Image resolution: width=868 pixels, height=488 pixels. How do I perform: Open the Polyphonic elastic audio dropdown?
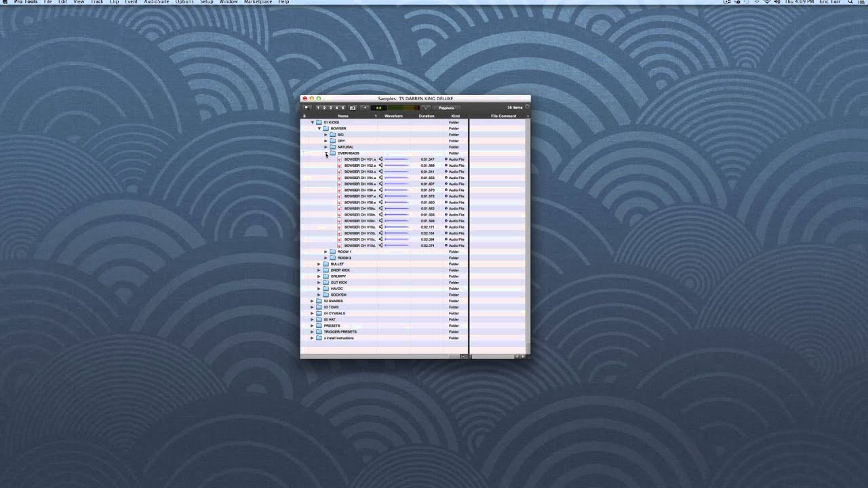pyautogui.click(x=446, y=108)
